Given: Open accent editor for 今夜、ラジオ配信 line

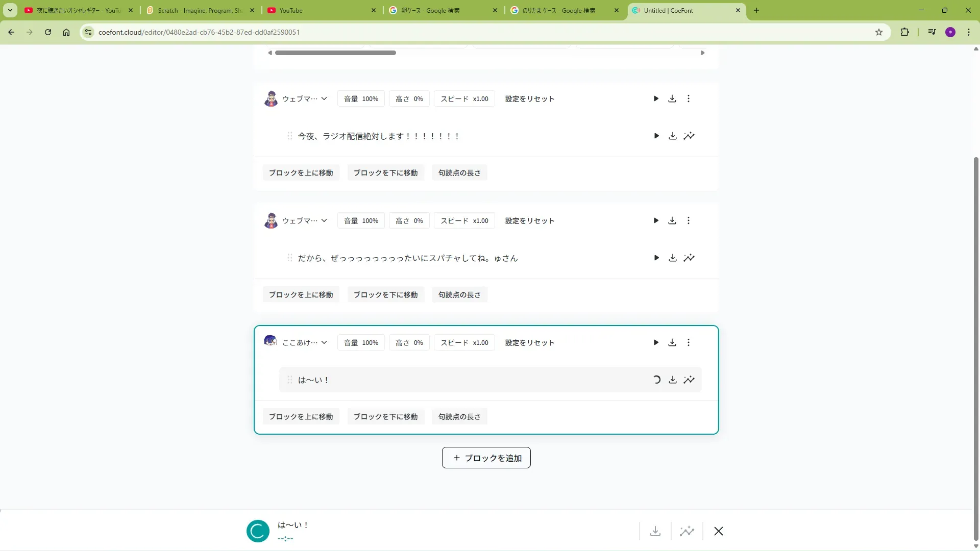Looking at the screenshot, I should pos(689,136).
